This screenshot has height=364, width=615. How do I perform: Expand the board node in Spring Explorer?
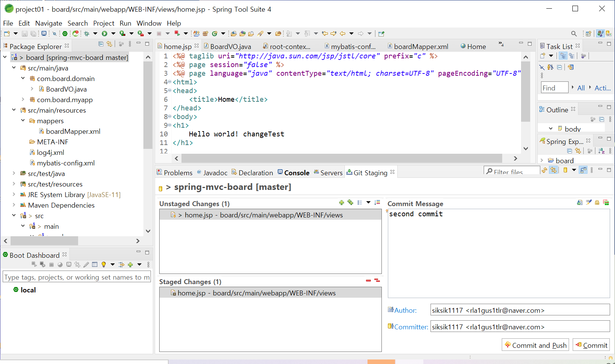point(542,161)
